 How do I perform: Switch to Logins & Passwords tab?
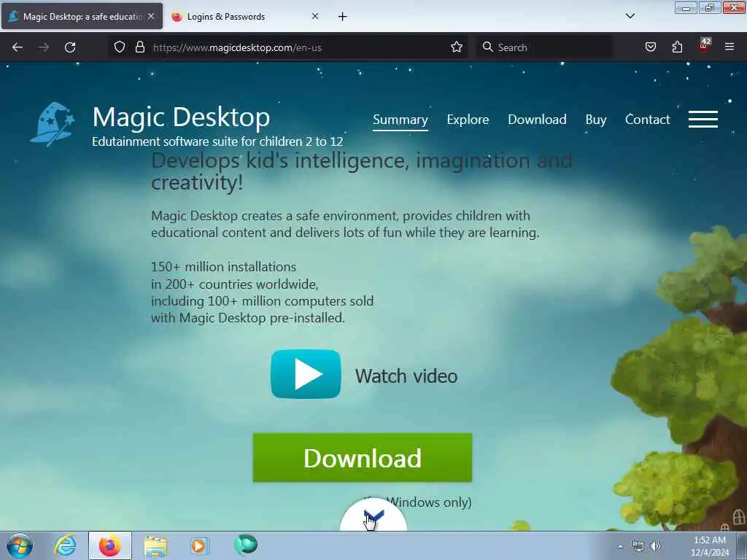pyautogui.click(x=245, y=17)
